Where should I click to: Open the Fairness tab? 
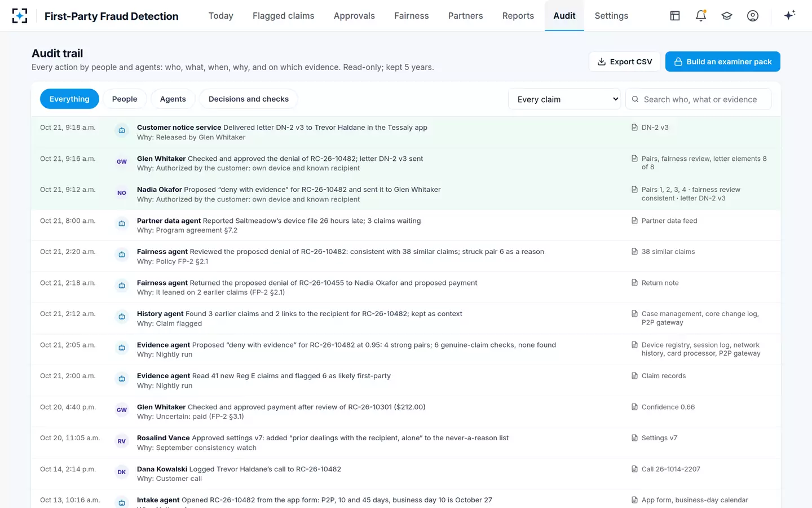coord(412,16)
